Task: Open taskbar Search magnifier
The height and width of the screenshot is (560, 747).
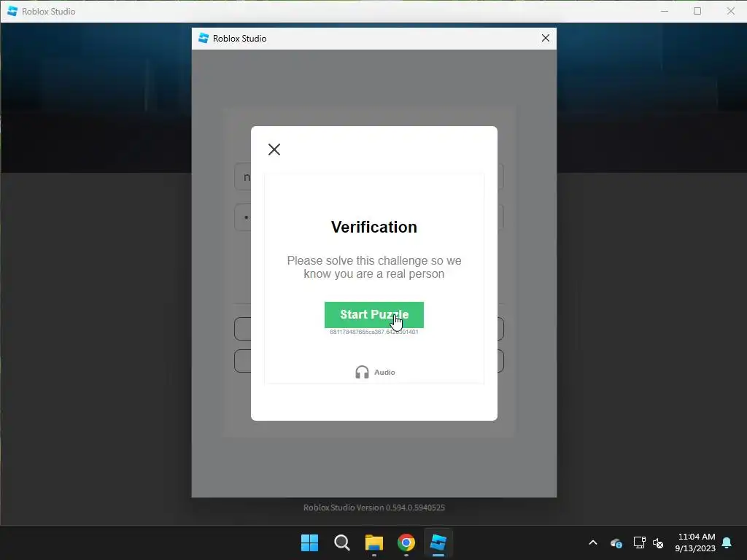Action: (342, 542)
